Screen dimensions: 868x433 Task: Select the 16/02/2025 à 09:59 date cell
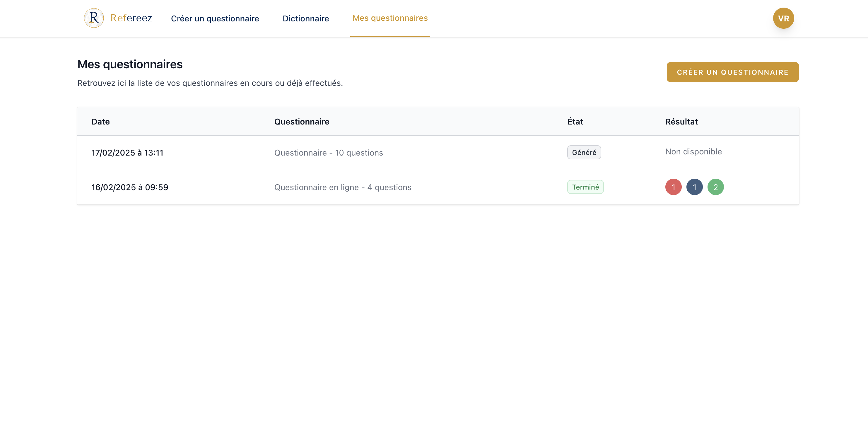tap(130, 187)
